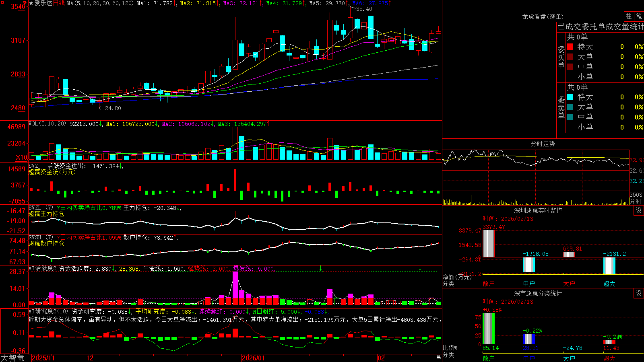The image size is (644, 362).
Task: Click the 强势线: 3.000 label
Action: [x=209, y=269]
